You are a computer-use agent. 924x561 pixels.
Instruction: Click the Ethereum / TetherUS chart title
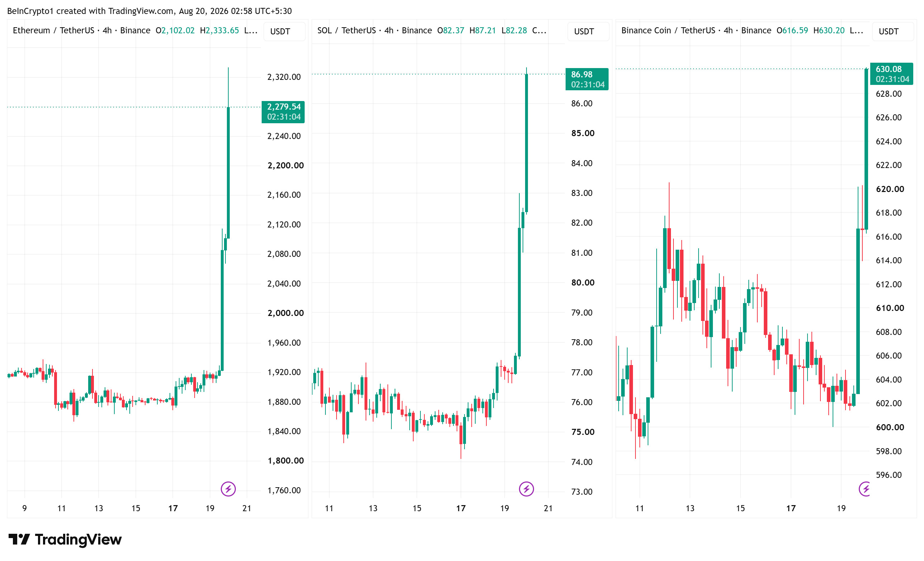54,30
